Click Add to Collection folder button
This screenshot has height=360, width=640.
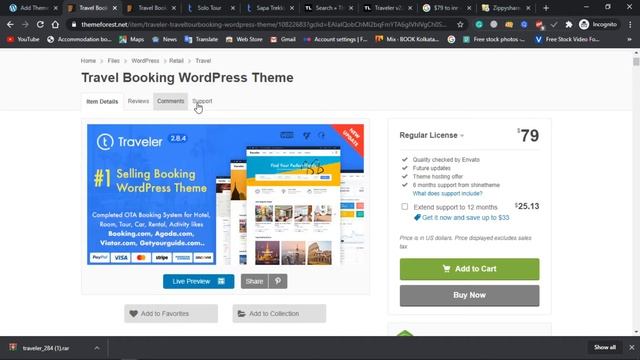coord(279,313)
